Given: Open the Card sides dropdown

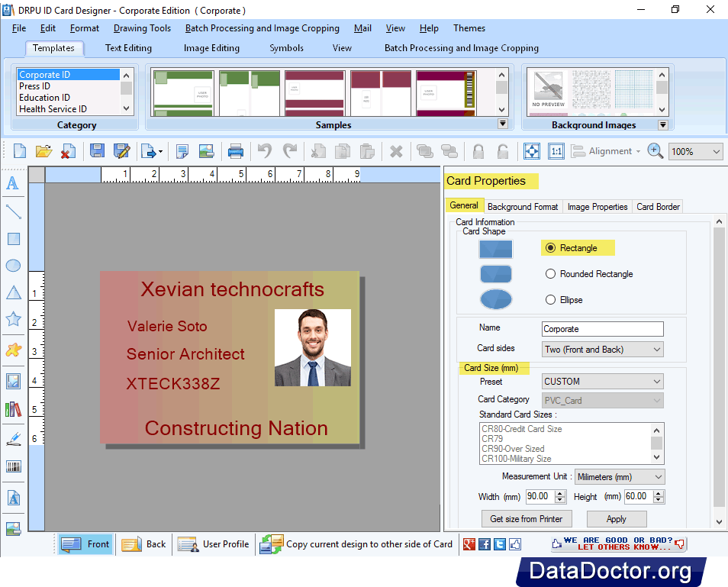Looking at the screenshot, I should click(603, 350).
